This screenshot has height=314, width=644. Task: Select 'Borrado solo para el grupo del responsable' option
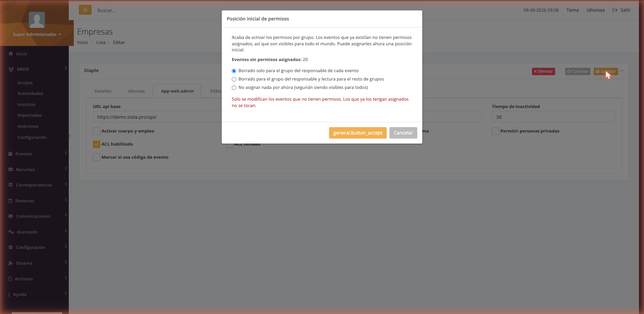pyautogui.click(x=234, y=71)
